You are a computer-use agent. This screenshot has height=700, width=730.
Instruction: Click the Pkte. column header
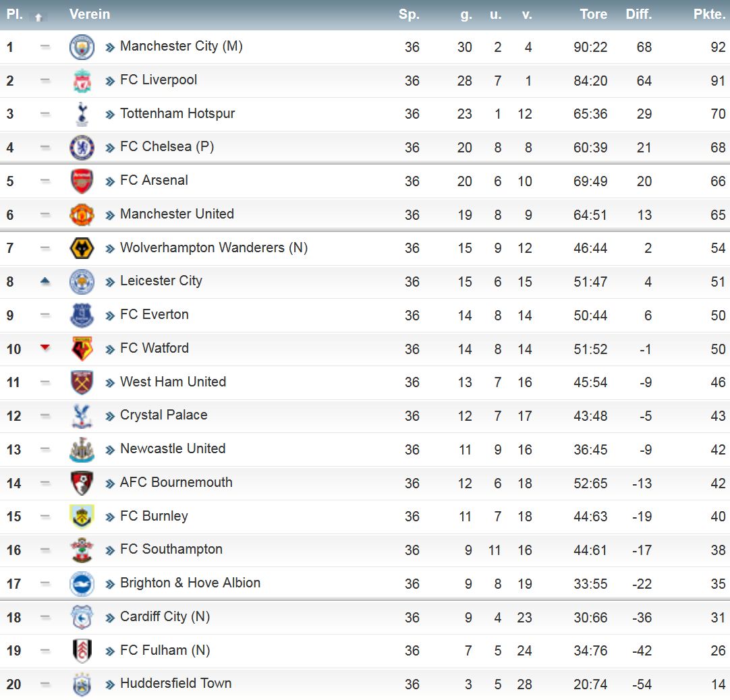[x=709, y=14]
